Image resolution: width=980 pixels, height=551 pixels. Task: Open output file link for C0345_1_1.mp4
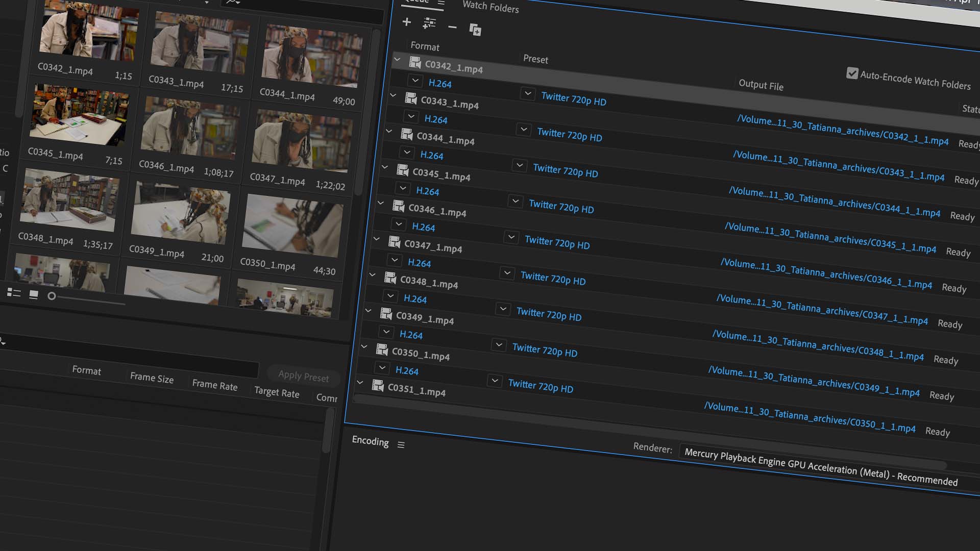[x=830, y=238]
